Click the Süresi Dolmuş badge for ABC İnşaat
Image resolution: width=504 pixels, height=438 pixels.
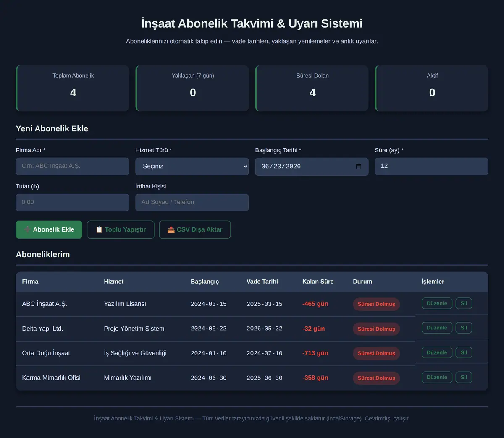[376, 304]
